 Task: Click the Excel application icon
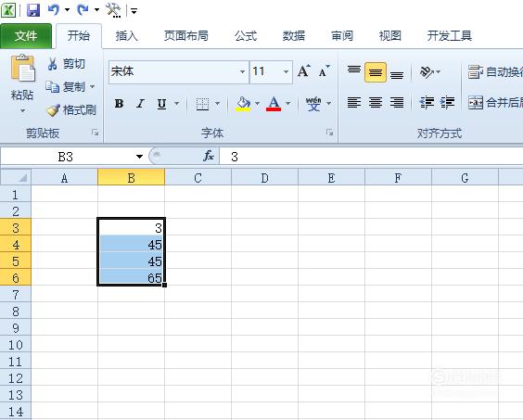[x=8, y=10]
